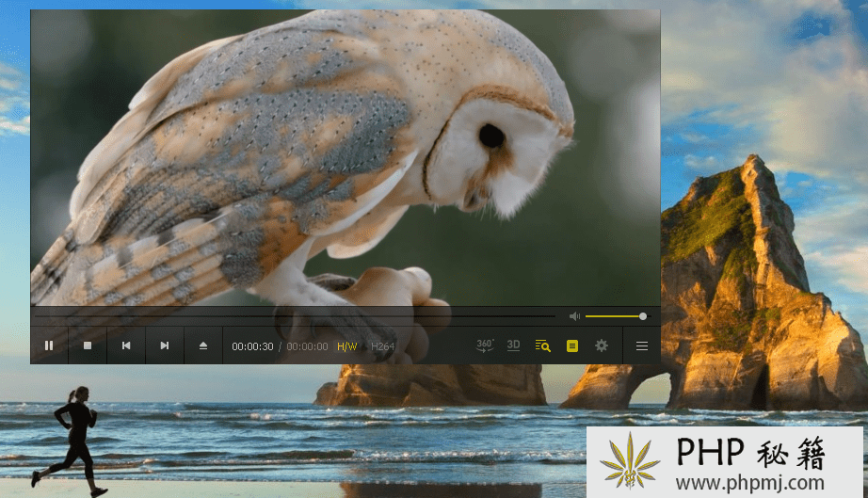Skip to the next track

click(165, 345)
